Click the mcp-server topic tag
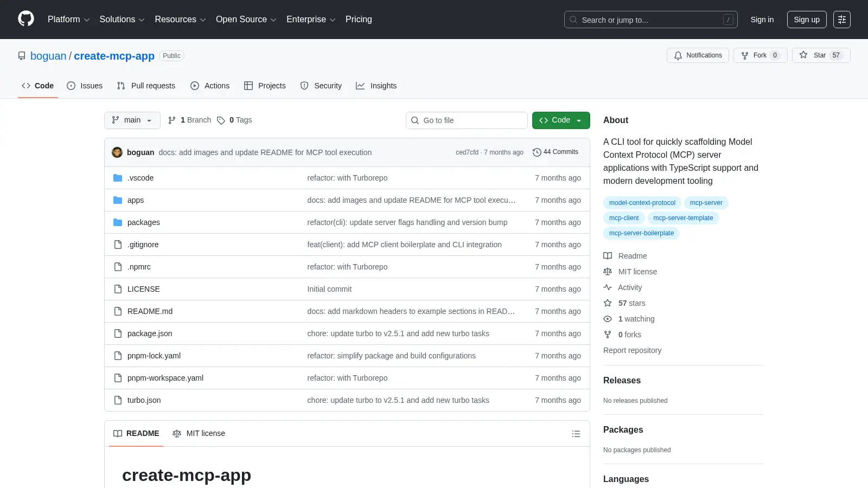The height and width of the screenshot is (488, 868). pyautogui.click(x=706, y=203)
